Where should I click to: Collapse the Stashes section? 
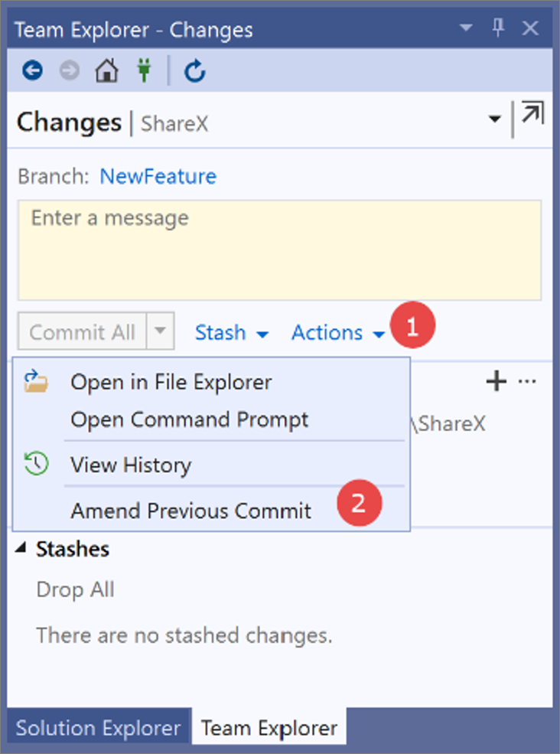point(21,548)
